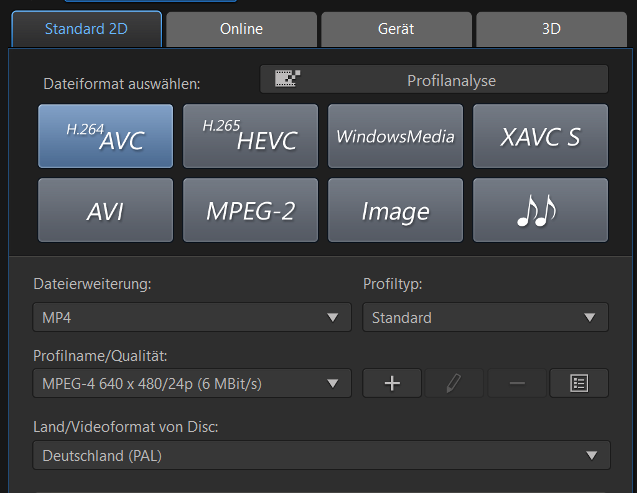Switch to the Online tab
Viewport: 637px width, 493px height.
coord(241,29)
